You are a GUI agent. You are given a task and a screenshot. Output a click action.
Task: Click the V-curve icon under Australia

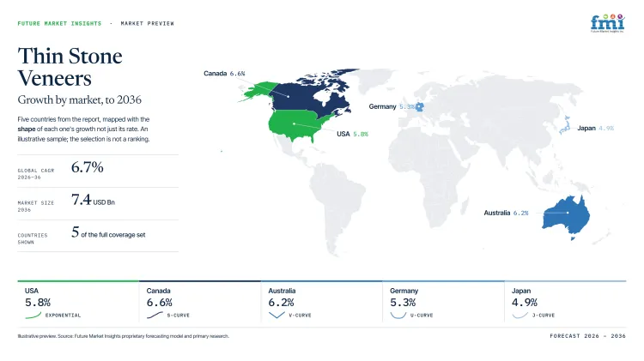point(276,315)
